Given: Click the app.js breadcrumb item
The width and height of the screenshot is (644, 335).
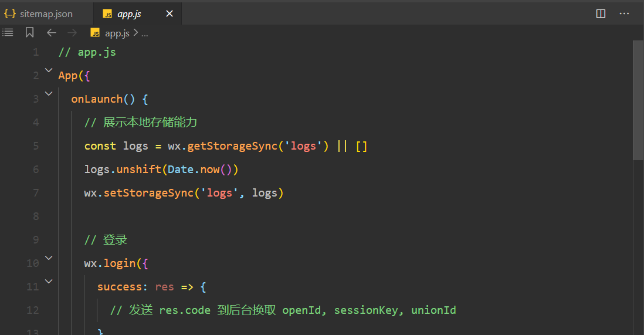Looking at the screenshot, I should (x=117, y=33).
